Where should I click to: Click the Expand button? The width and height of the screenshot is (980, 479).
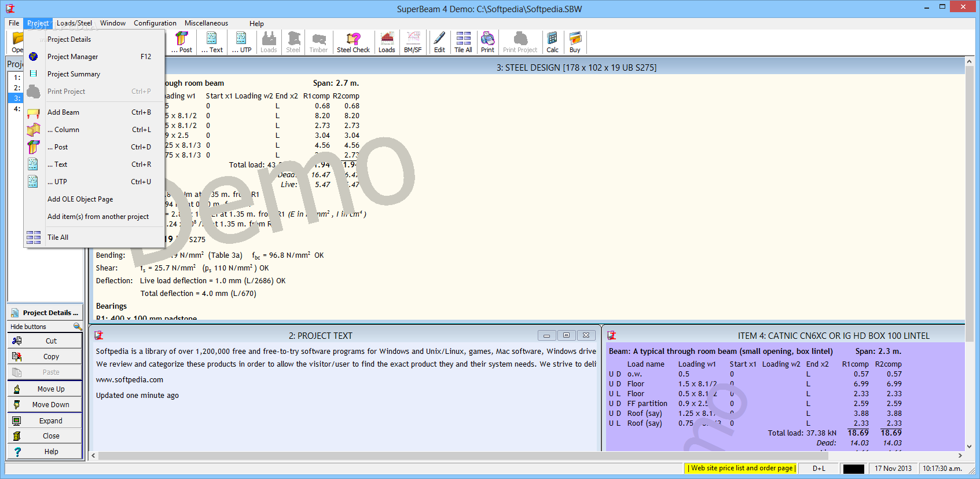(45, 421)
